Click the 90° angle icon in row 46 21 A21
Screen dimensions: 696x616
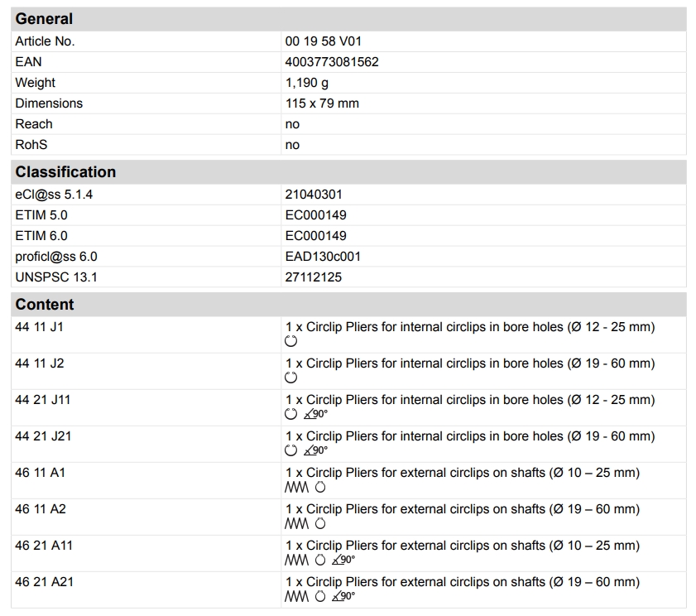tap(343, 596)
